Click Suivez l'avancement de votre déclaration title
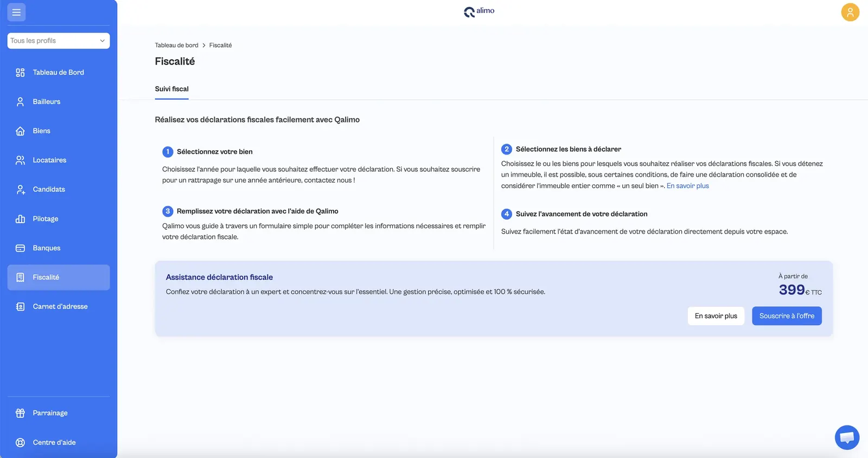The image size is (868, 458). click(582, 214)
